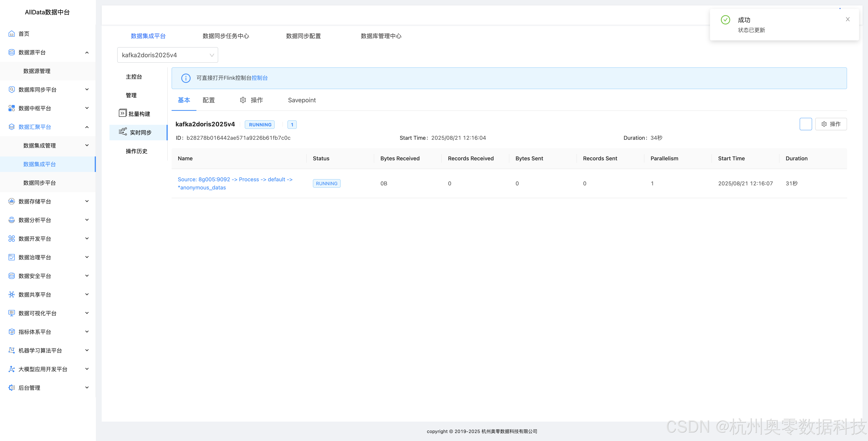Click the home icon beside 首页
Screen dimensions: 868x441
(x=11, y=34)
